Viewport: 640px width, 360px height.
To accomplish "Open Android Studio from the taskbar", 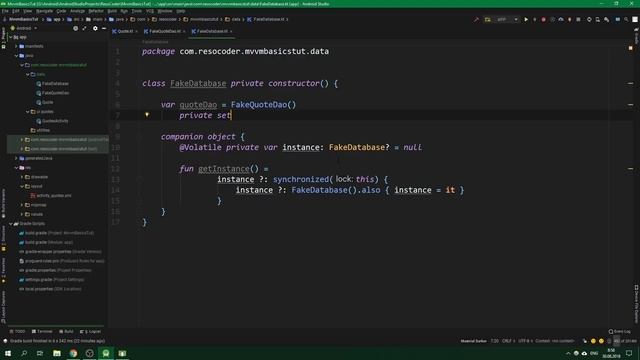I will [x=106, y=353].
